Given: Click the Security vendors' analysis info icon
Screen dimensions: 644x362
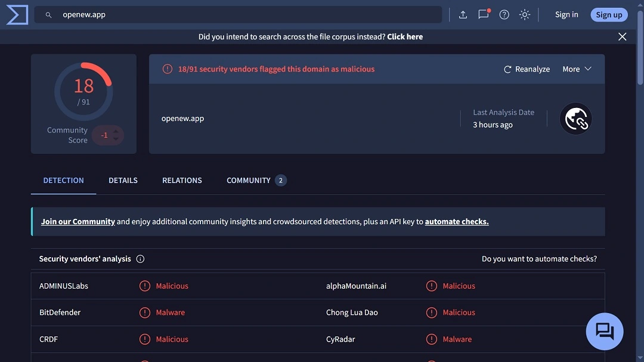Looking at the screenshot, I should click(x=141, y=259).
